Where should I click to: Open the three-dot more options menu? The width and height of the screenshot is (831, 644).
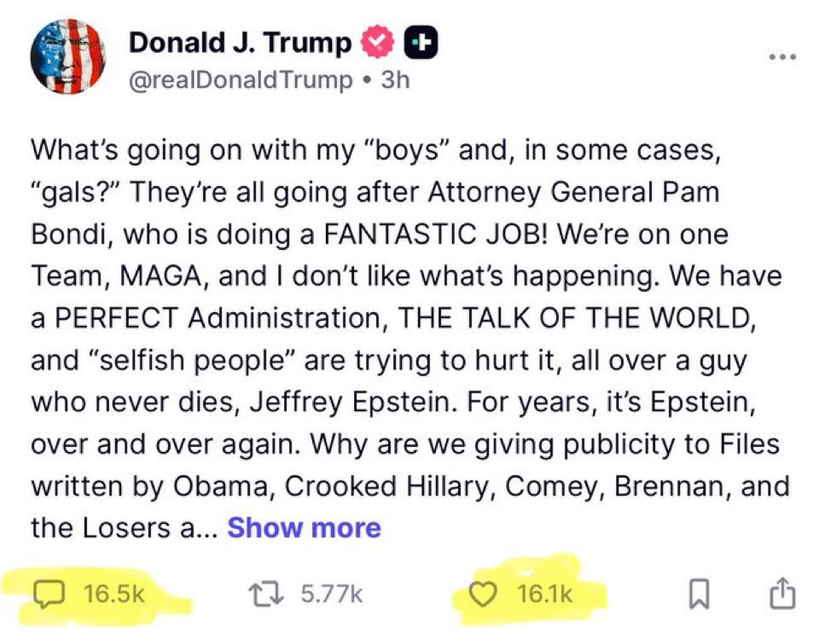coord(782,58)
